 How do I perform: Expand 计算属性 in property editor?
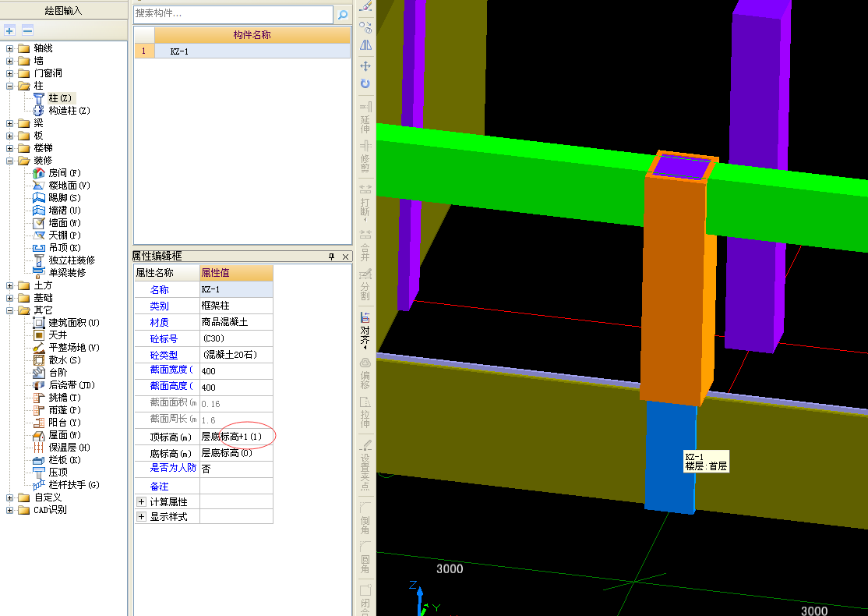(141, 502)
